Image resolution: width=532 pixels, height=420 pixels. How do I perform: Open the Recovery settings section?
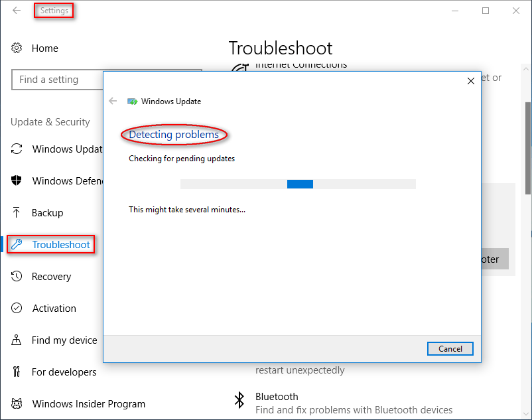[x=51, y=277]
